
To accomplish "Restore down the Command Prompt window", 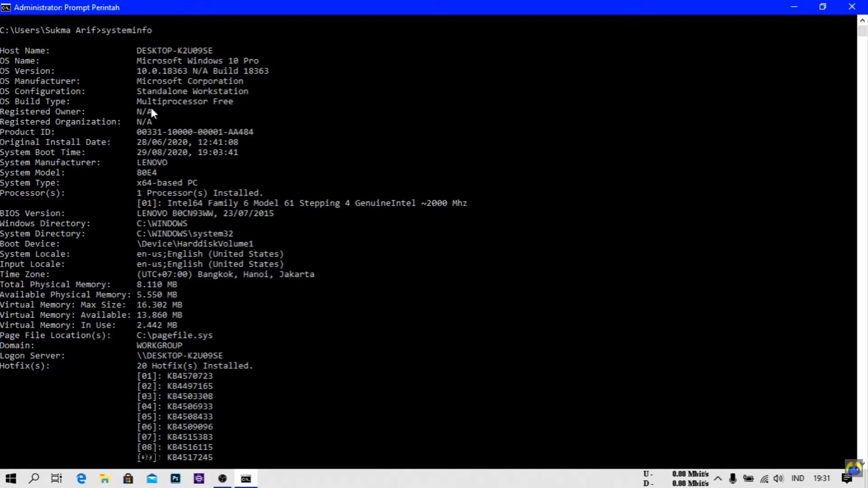I will tap(823, 7).
